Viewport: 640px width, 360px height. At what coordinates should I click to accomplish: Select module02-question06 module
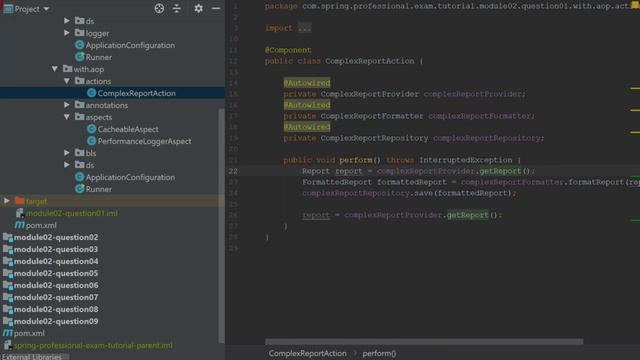[56, 285]
